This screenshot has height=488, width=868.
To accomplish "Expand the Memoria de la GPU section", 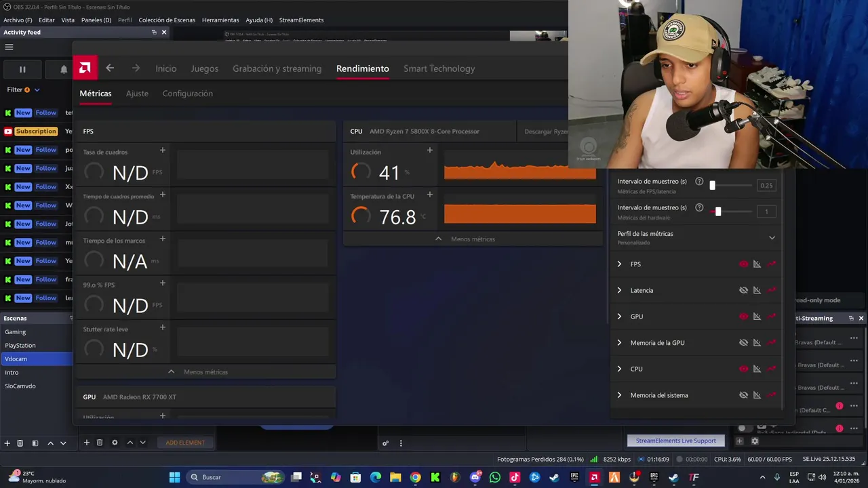I will pos(619,343).
